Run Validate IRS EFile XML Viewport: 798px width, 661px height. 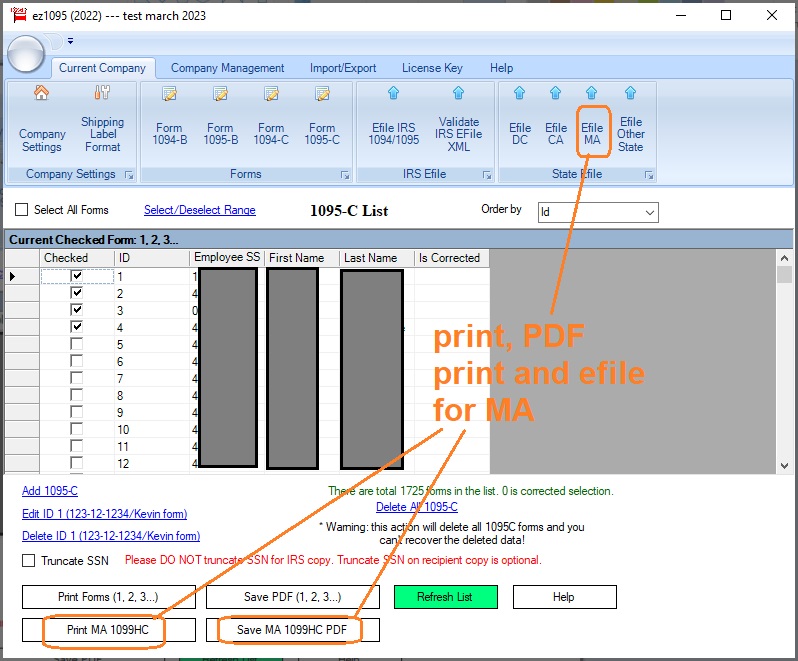click(459, 122)
